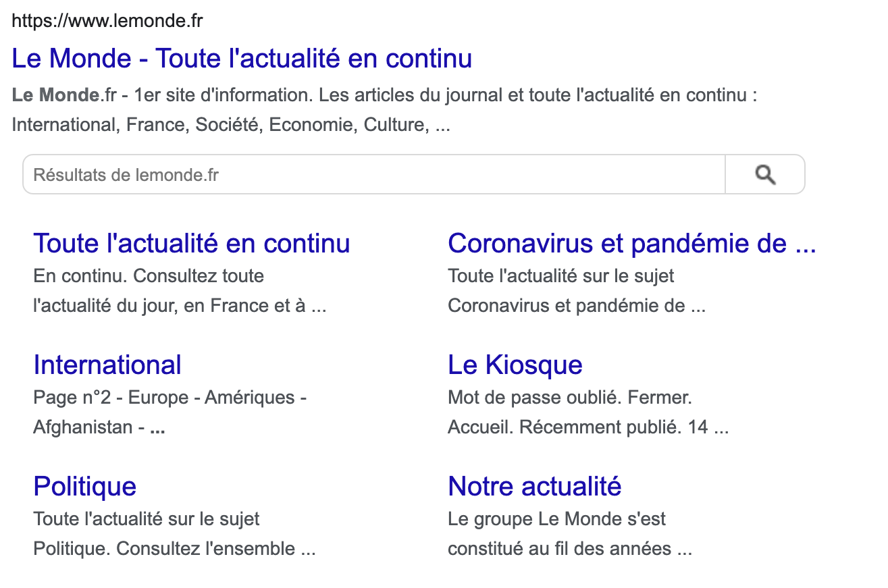Open the 'Coronavirus et pandémie de ...' link
Viewport: 888px width, 588px height.
point(631,243)
